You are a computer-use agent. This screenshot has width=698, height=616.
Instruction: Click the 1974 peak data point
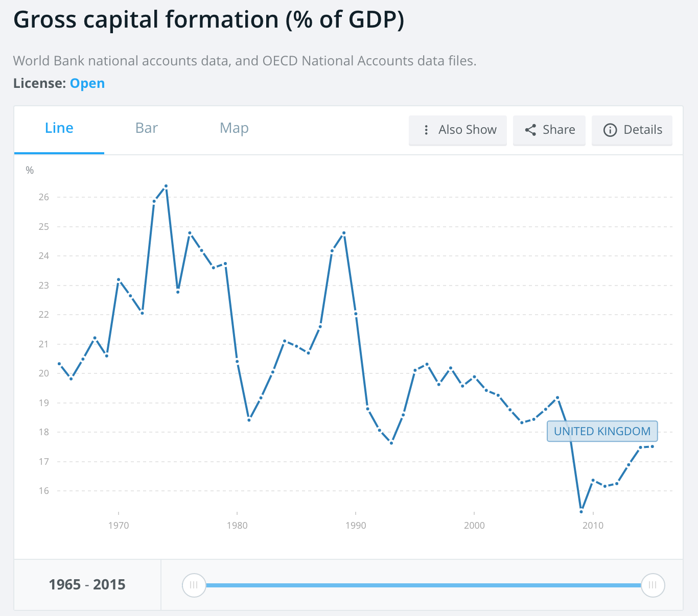coord(166,186)
